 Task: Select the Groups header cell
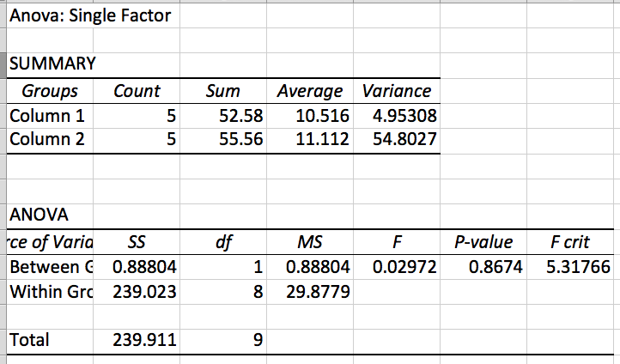coord(50,91)
